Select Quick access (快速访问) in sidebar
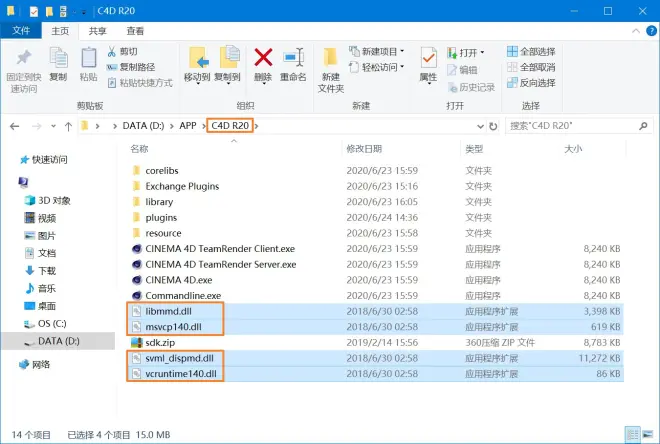660x444 pixels. coord(44,160)
